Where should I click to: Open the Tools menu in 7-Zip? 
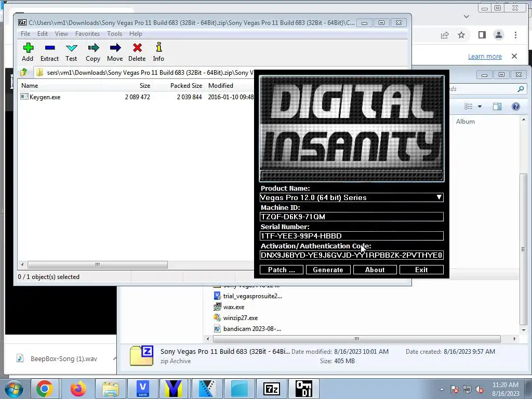[x=115, y=34]
